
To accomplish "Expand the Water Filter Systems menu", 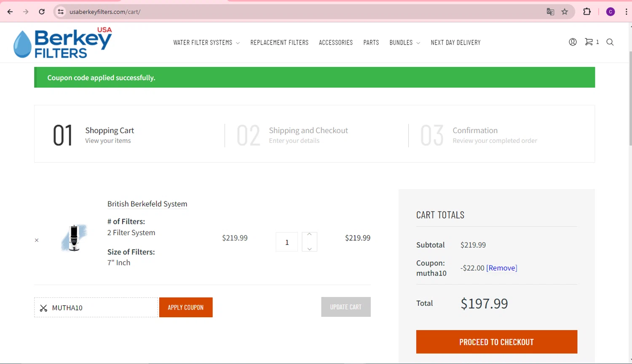I will pyautogui.click(x=206, y=43).
